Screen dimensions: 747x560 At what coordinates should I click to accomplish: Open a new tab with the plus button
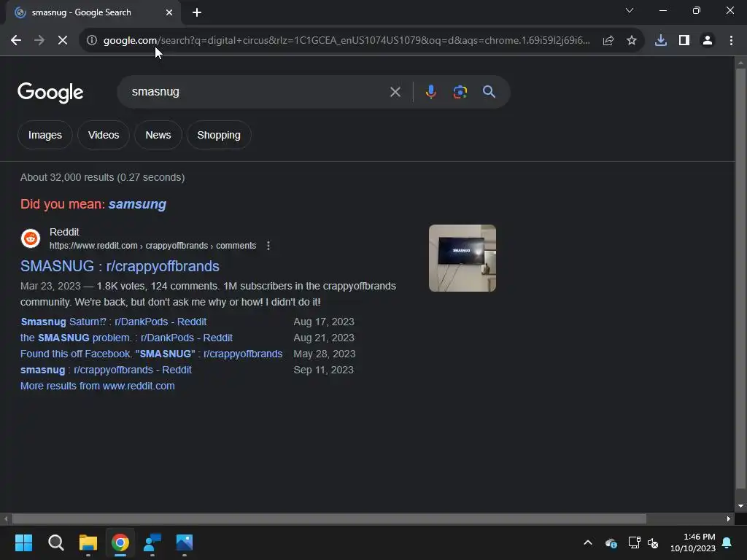(x=197, y=12)
